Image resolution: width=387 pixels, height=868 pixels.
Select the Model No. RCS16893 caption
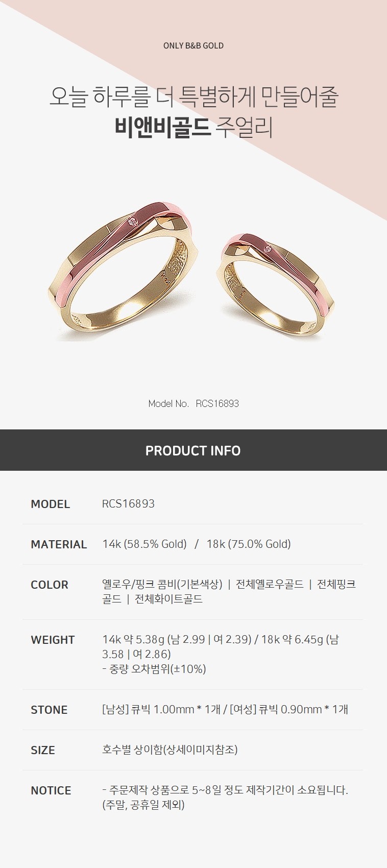[x=194, y=403]
